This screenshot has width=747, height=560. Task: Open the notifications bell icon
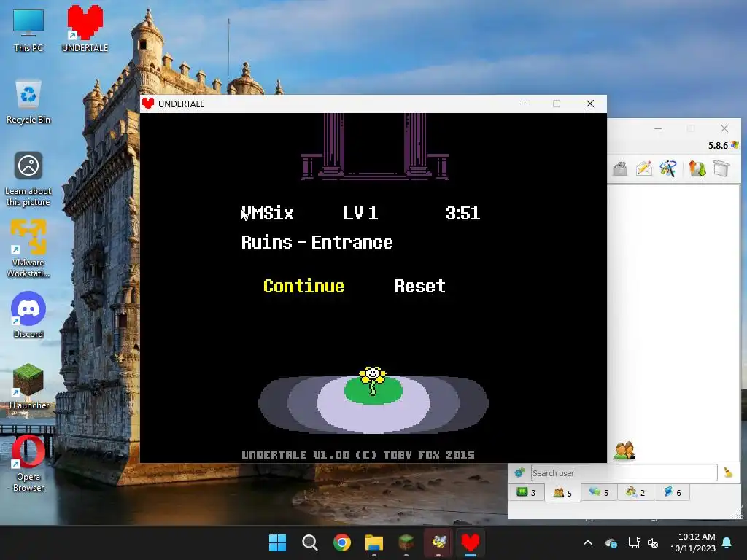pos(727,542)
